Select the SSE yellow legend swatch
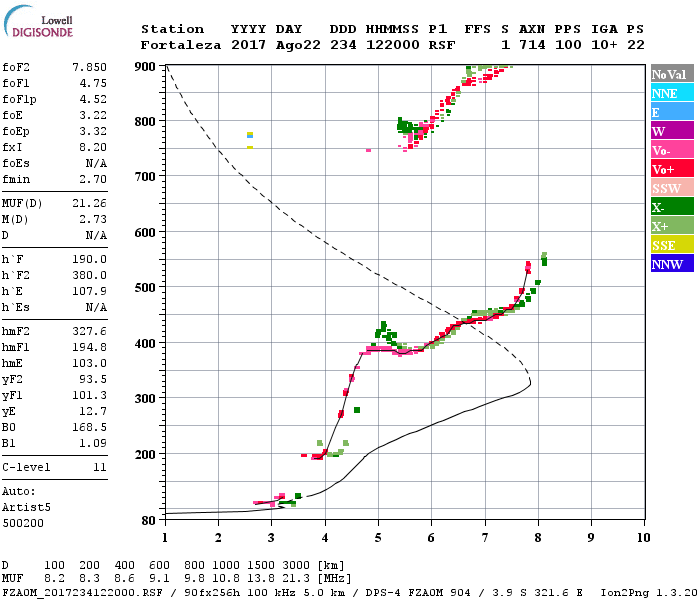The image size is (700, 600). pos(672,245)
